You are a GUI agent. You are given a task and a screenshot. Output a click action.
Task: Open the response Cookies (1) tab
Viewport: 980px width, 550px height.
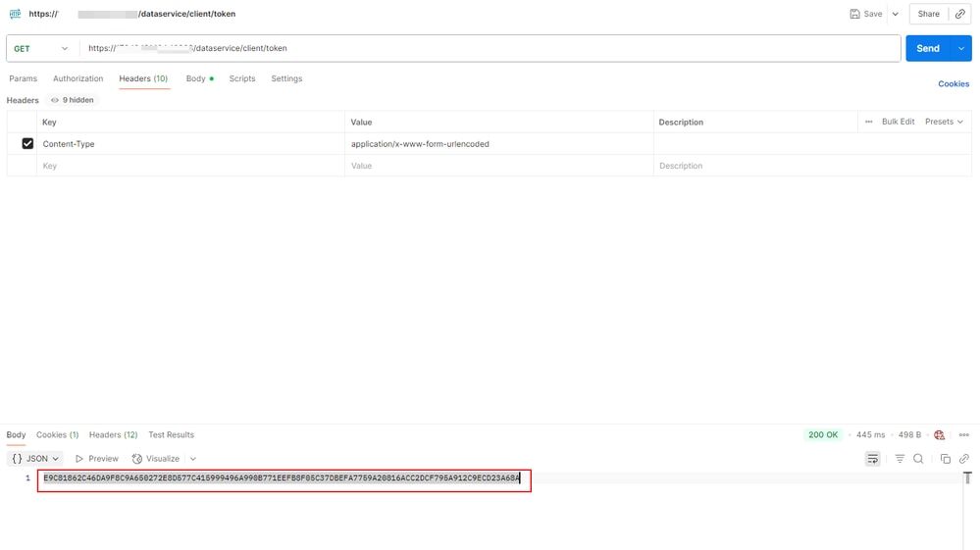(58, 435)
